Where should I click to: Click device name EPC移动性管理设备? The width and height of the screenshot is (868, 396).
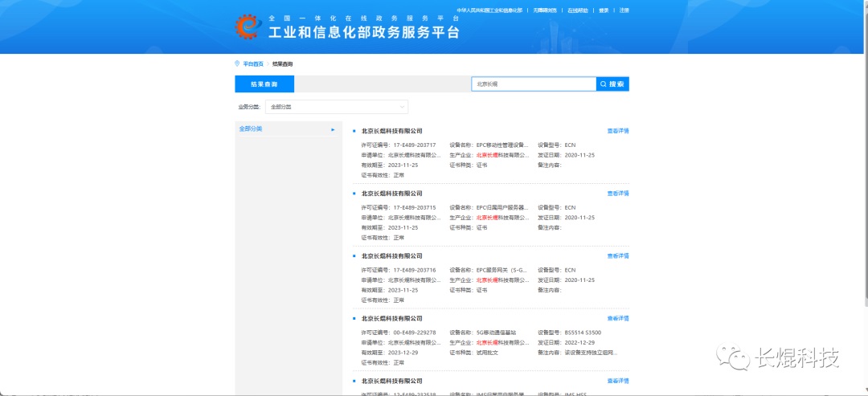point(502,145)
